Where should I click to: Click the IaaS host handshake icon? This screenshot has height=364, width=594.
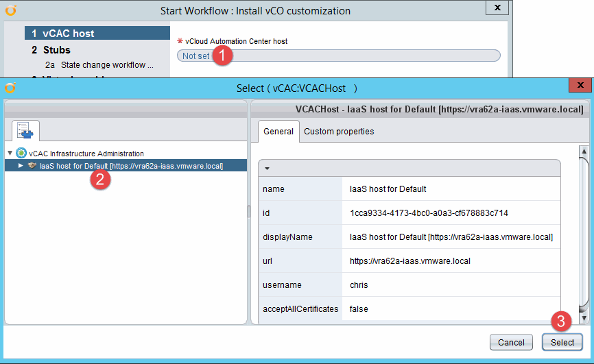[x=32, y=166]
